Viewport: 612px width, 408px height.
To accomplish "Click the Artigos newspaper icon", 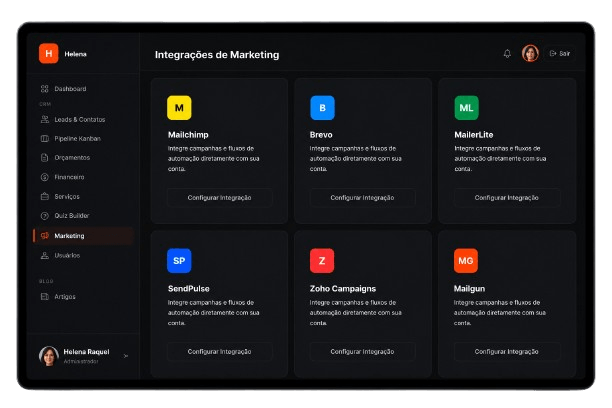I will 44,297.
